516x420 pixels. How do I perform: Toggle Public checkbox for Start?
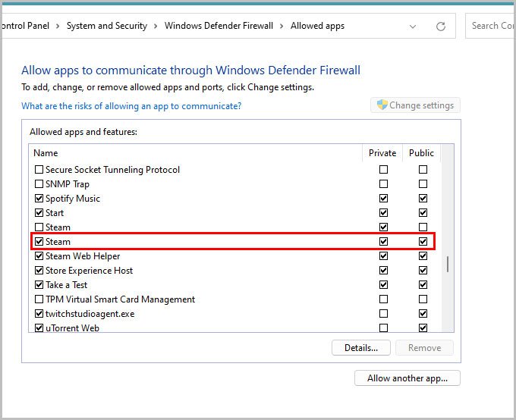point(423,213)
